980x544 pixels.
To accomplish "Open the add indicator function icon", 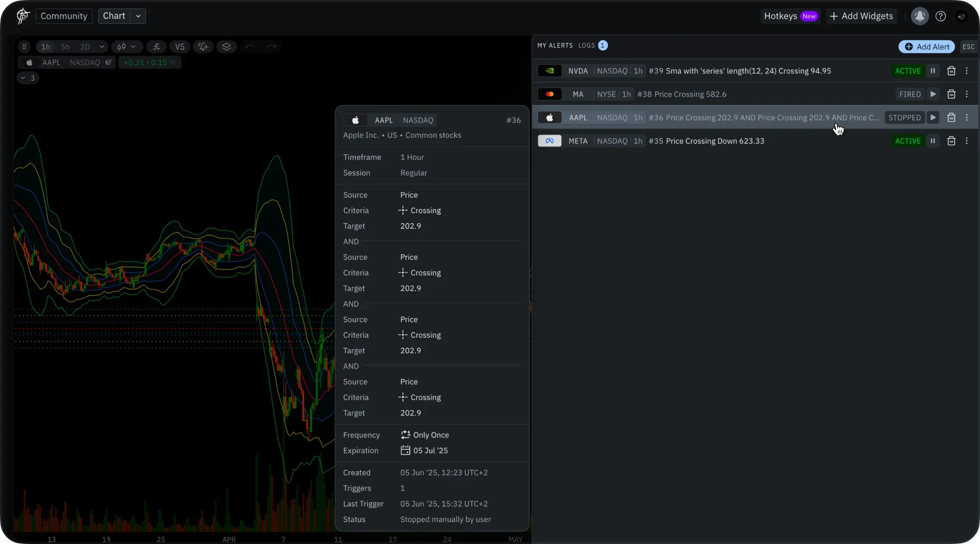I will (x=156, y=46).
